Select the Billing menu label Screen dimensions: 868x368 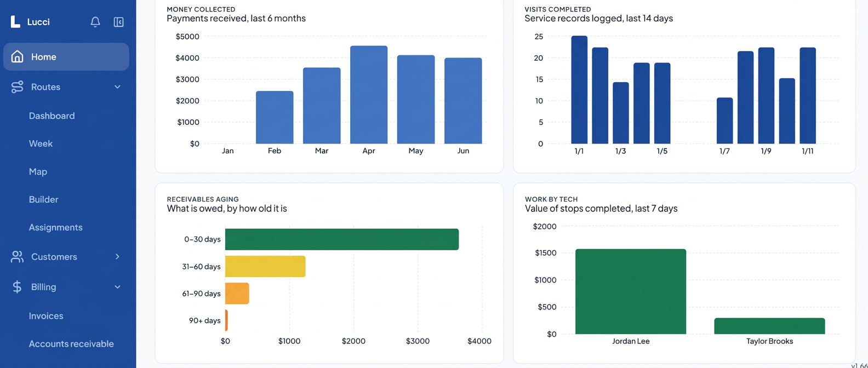pyautogui.click(x=43, y=286)
